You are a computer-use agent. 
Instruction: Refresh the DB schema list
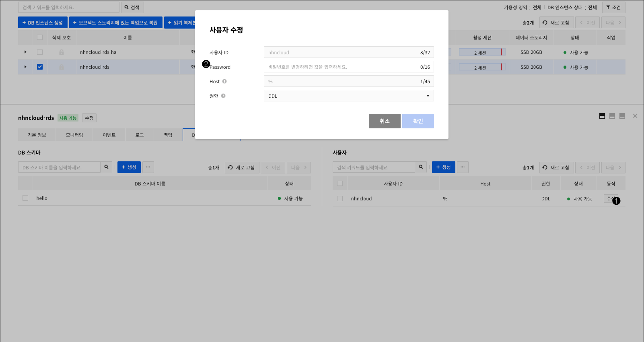[x=242, y=167]
